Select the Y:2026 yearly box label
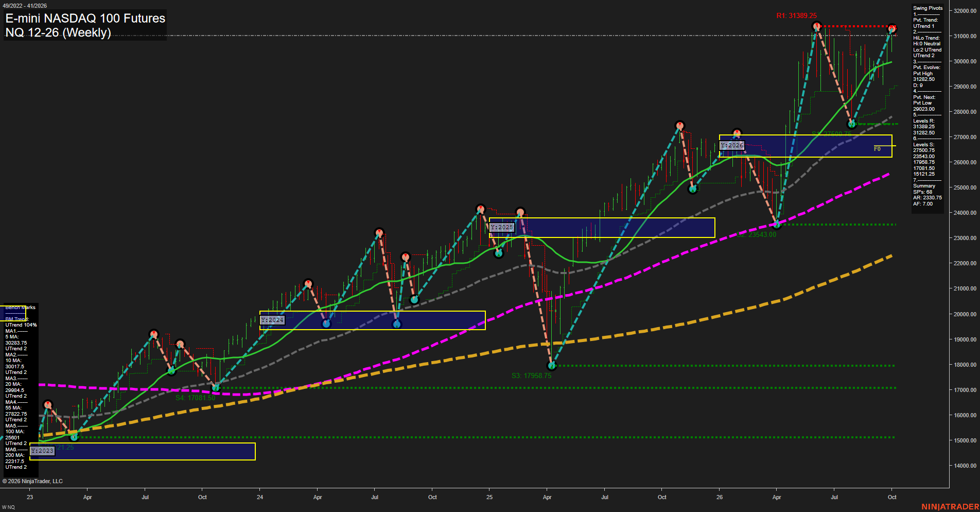 [731, 146]
